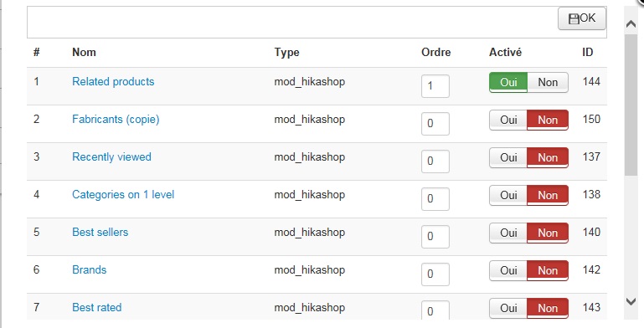
Task: Activate Best sellers with Oui
Action: coord(508,233)
